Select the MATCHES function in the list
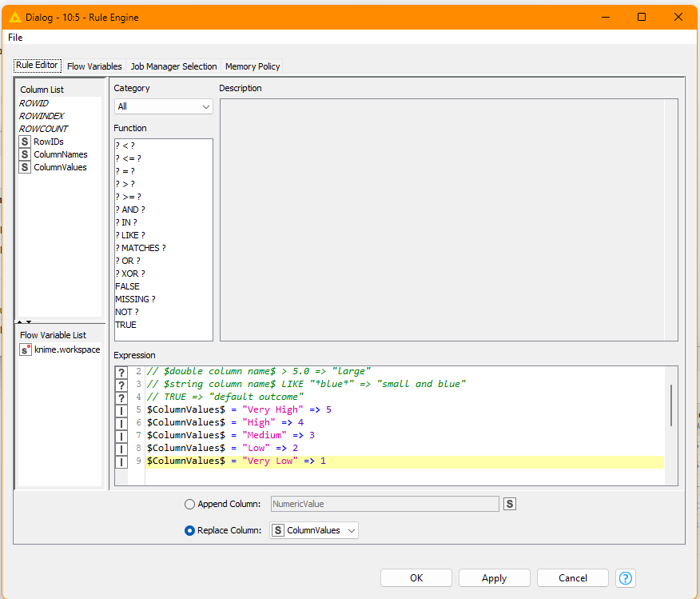Viewport: 700px width, 599px height. point(140,248)
